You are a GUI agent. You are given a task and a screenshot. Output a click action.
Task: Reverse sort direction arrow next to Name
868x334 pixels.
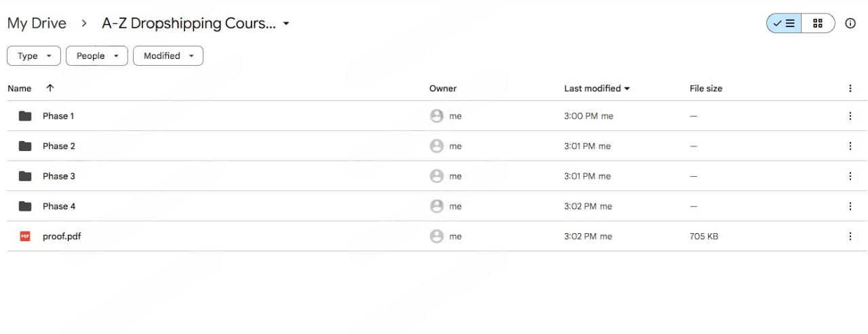coord(50,88)
